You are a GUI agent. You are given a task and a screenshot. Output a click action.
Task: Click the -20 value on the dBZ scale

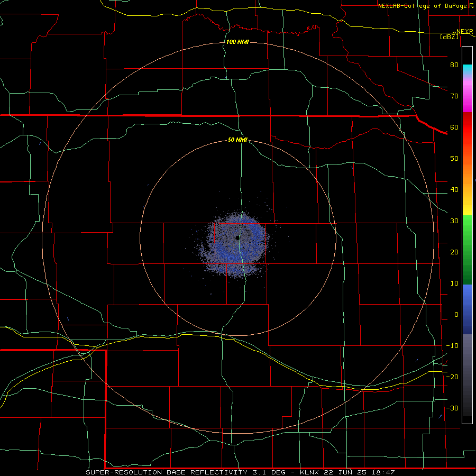coord(452,377)
